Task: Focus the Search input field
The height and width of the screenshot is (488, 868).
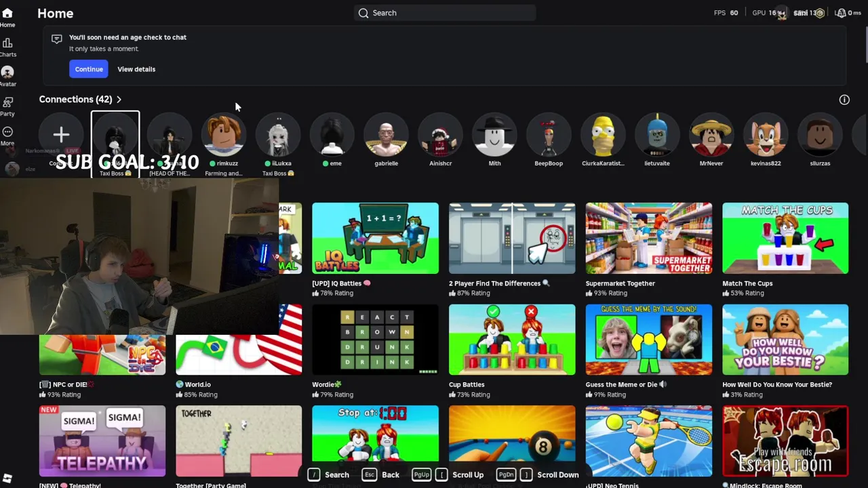Action: (445, 13)
